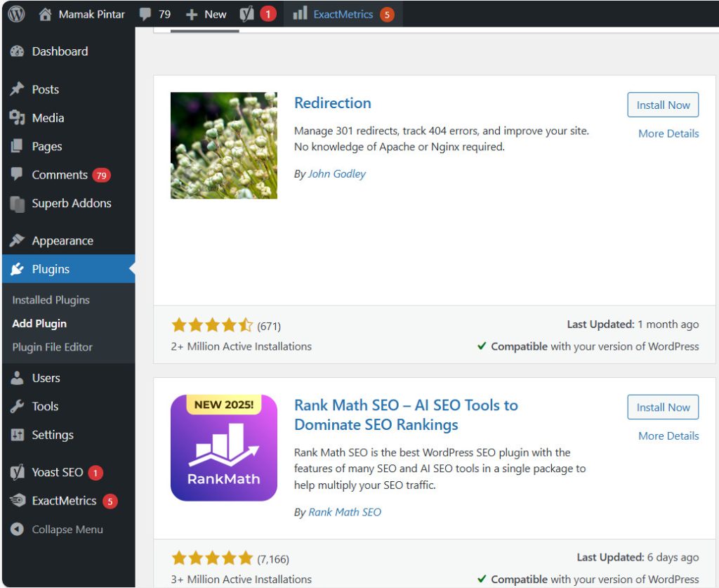
Task: Open author John Godley link
Action: point(336,174)
